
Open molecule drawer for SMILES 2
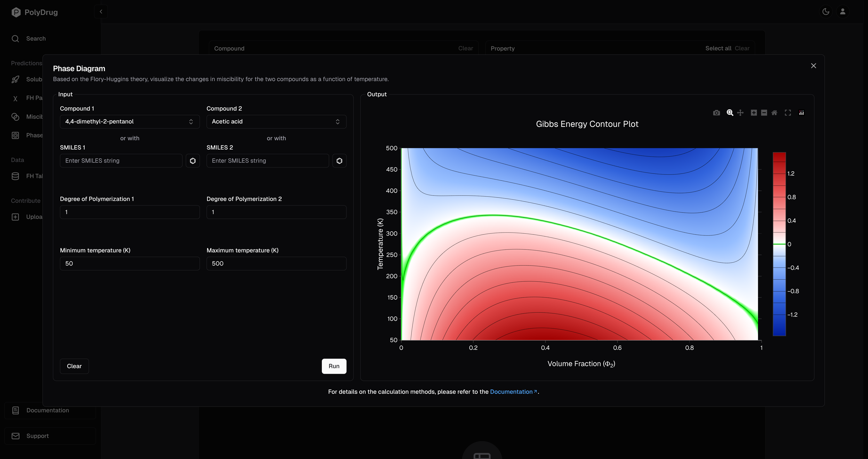coord(339,161)
